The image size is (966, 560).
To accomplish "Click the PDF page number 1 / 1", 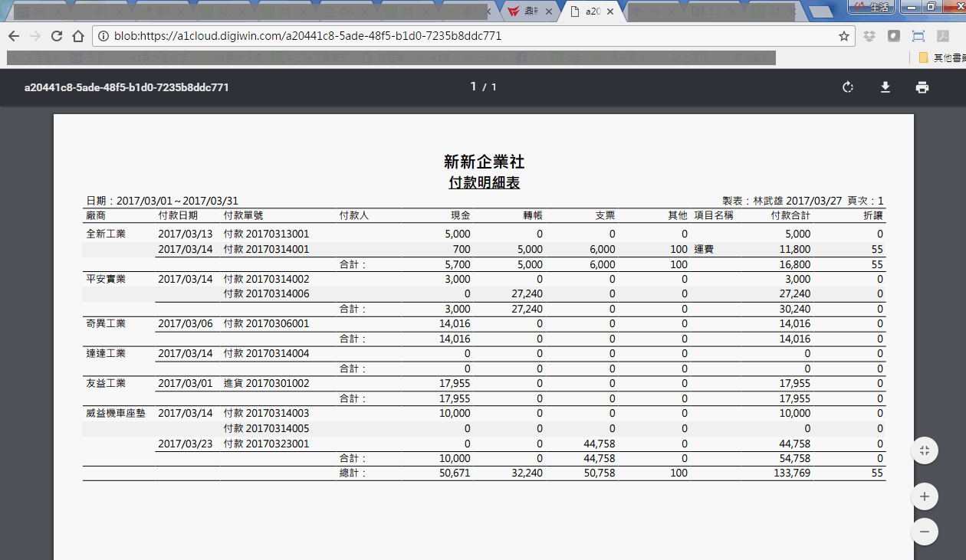I will coord(484,87).
